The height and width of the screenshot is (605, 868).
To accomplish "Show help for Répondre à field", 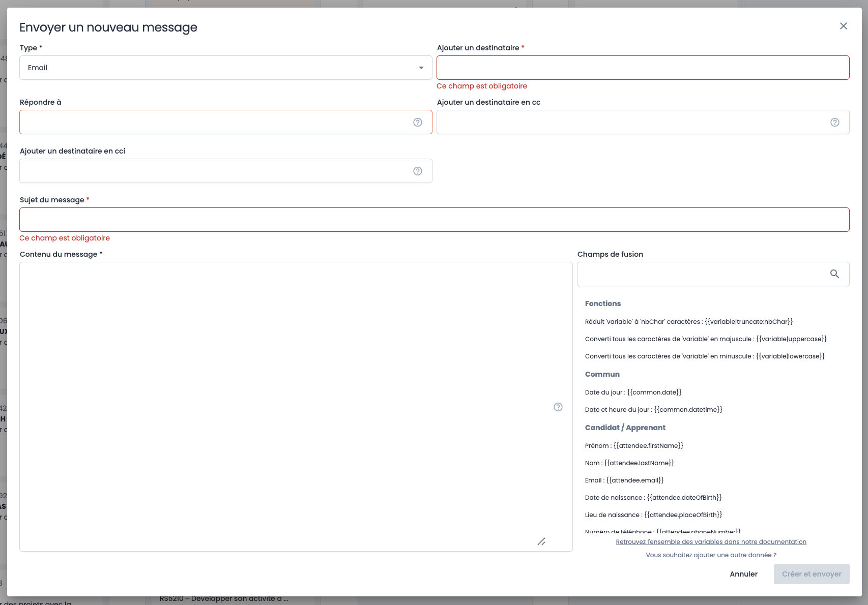I will pos(418,122).
